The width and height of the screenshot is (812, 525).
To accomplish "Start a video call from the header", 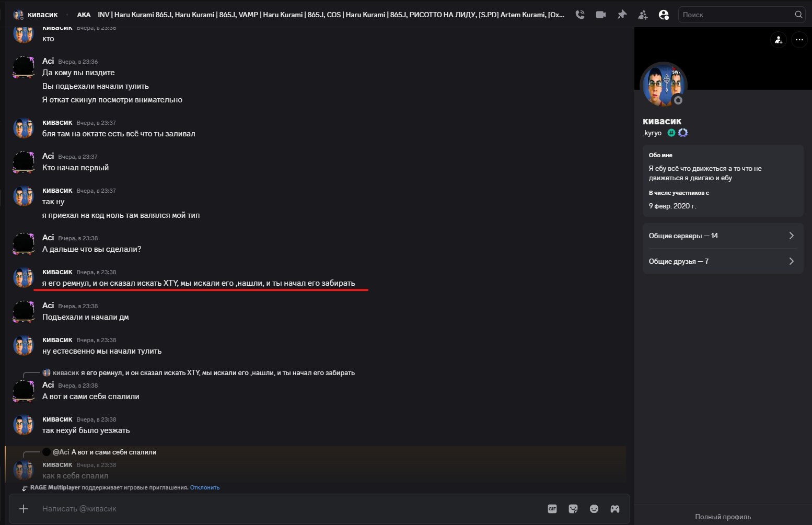I will pyautogui.click(x=601, y=15).
